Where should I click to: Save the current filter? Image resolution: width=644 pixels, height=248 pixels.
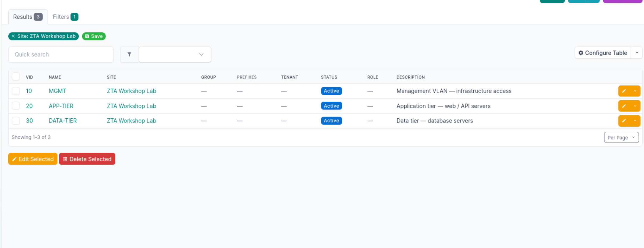(94, 36)
